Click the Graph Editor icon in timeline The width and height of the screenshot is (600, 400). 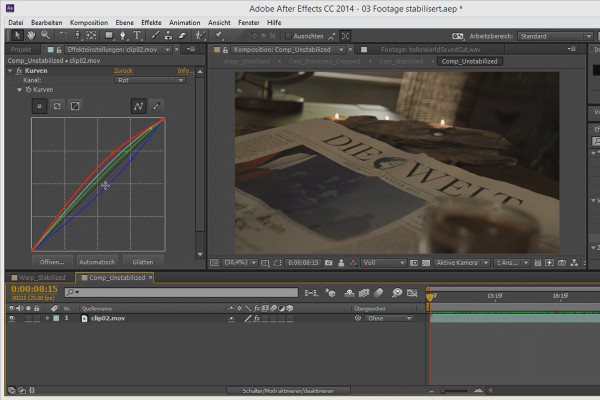point(412,293)
